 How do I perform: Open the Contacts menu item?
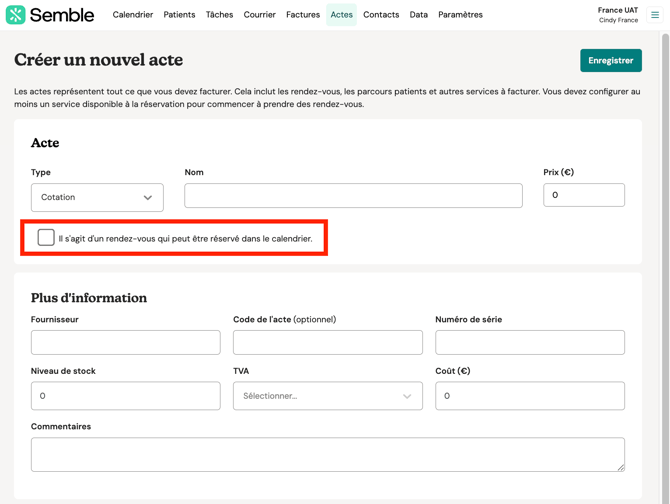coord(381,15)
